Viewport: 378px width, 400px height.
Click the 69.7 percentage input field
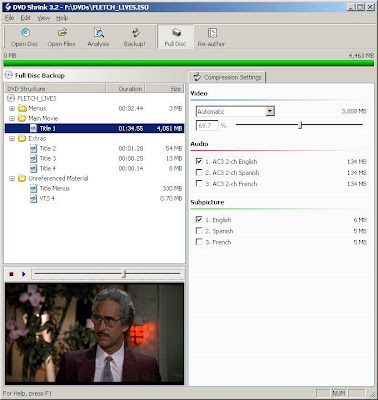pyautogui.click(x=207, y=125)
